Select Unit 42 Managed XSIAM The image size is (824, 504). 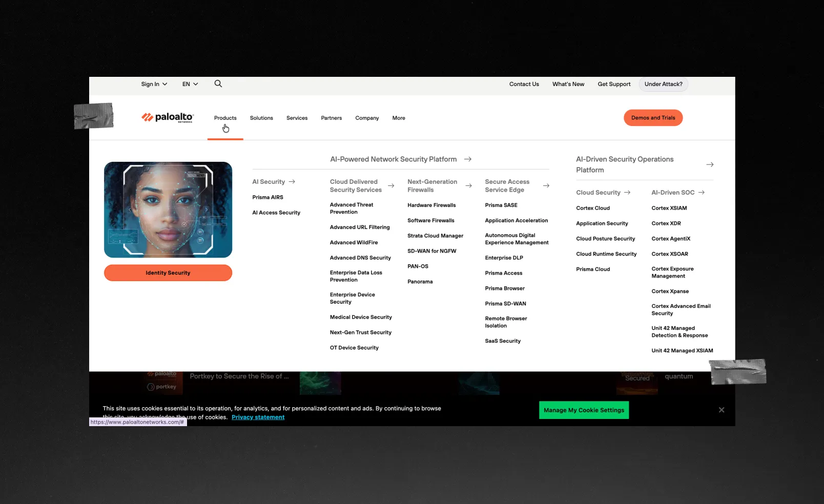682,351
